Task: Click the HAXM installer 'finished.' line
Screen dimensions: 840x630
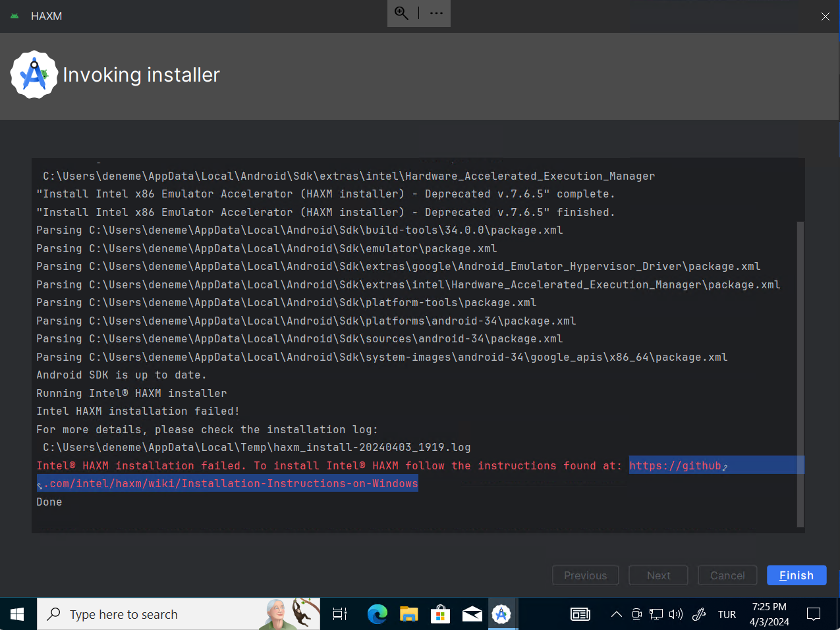Action: [x=326, y=212]
